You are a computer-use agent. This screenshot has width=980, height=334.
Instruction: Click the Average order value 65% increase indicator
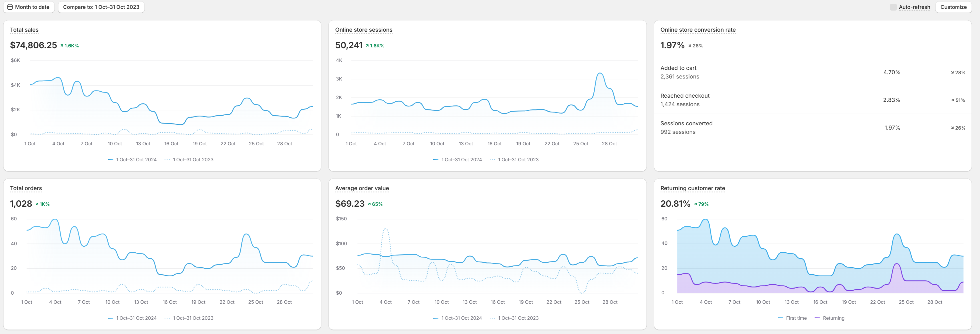(x=375, y=204)
